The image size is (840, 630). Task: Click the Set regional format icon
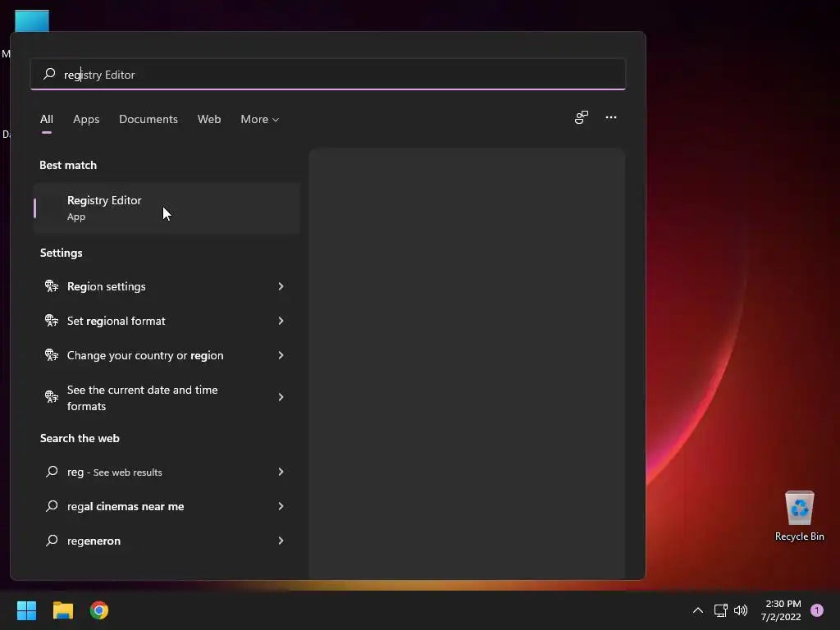pos(52,321)
